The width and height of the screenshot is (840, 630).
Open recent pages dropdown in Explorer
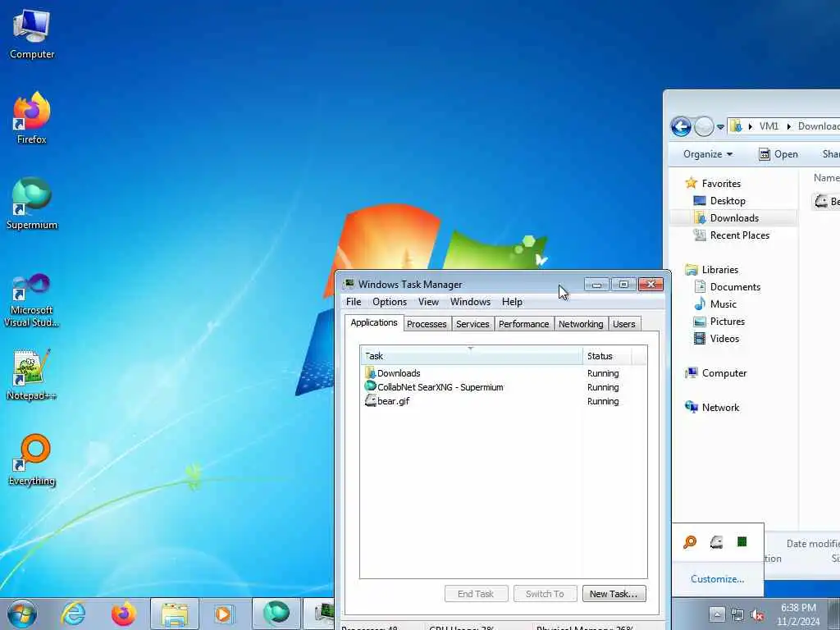tap(720, 127)
